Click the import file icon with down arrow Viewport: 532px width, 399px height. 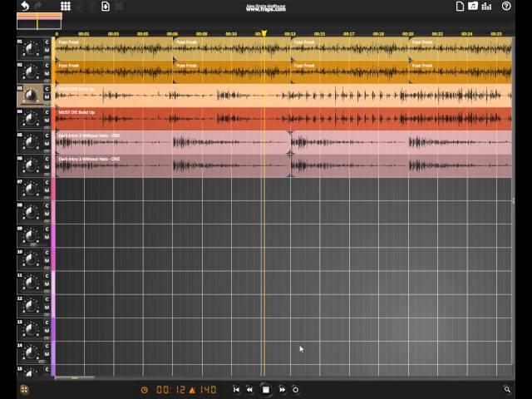click(x=106, y=6)
